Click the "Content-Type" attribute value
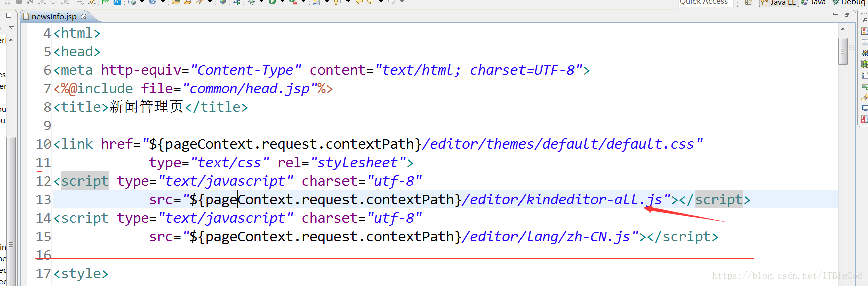 (246, 70)
